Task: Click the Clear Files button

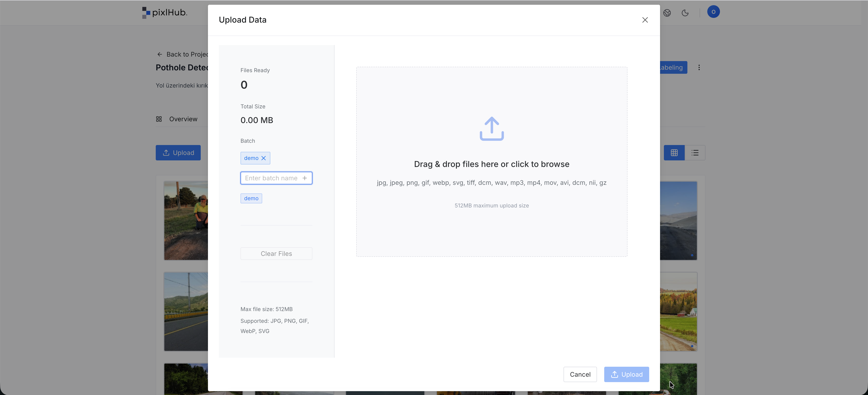Action: [276, 254]
